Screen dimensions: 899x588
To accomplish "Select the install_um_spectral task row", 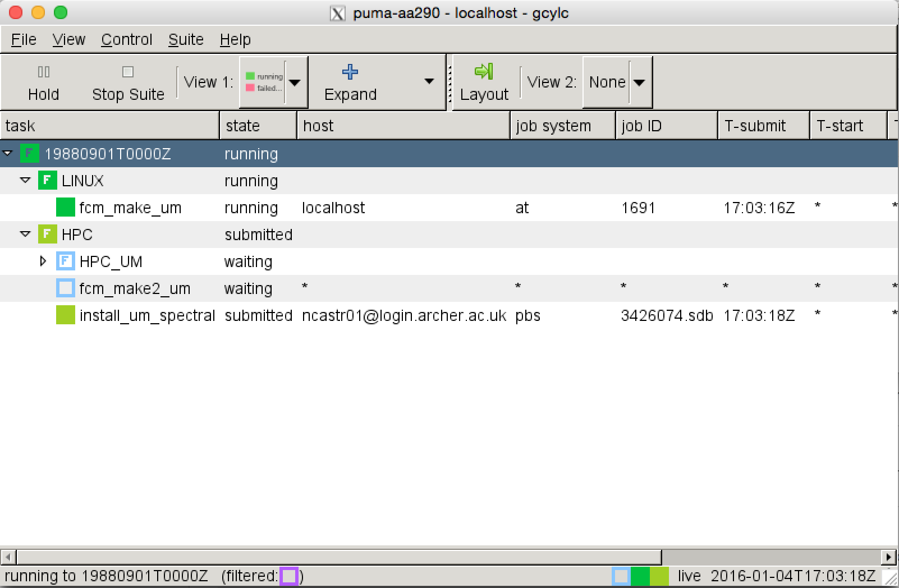I will tap(449, 315).
